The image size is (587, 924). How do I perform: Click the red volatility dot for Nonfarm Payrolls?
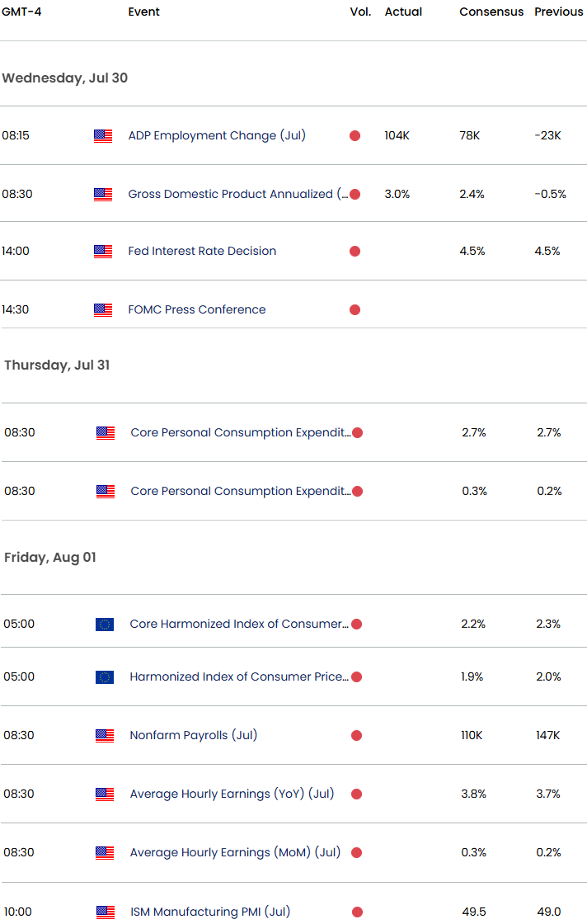357,736
